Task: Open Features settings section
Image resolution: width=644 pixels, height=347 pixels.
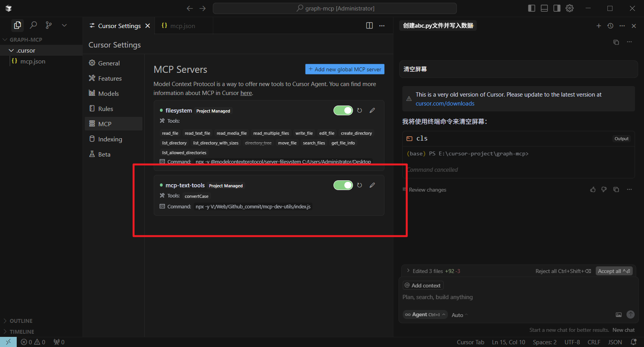Action: coord(114,78)
